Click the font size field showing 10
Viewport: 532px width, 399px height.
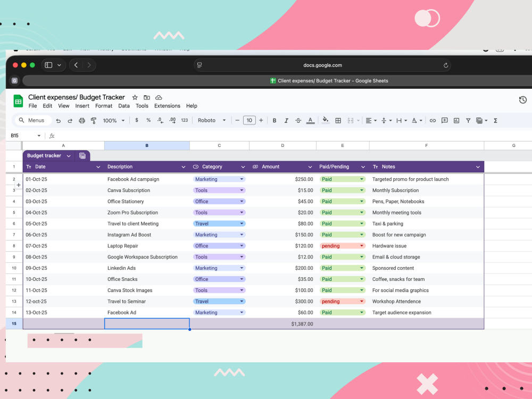[x=250, y=120]
